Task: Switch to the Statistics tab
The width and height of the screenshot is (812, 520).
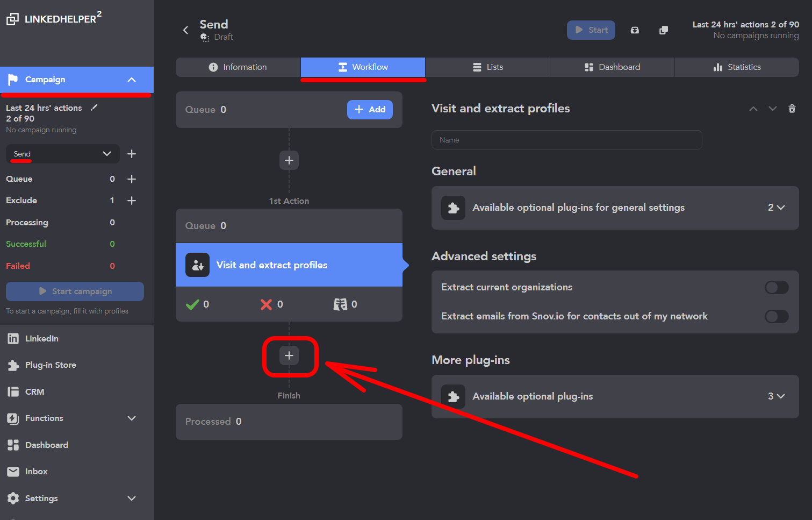Action: tap(736, 67)
